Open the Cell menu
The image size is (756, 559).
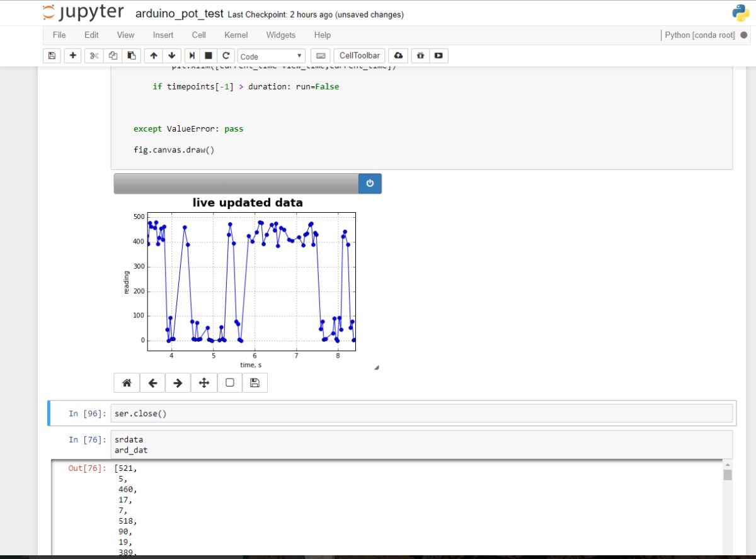click(x=199, y=35)
